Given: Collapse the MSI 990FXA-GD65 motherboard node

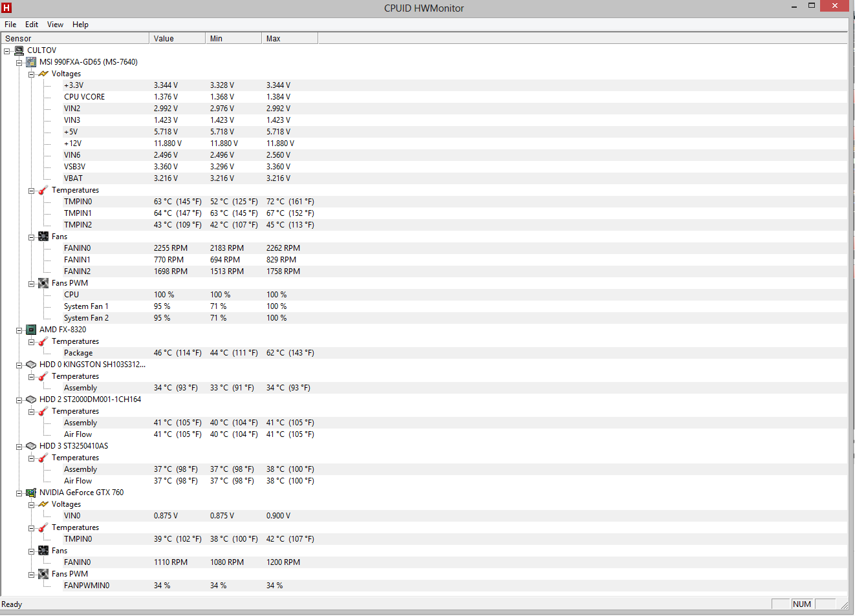Looking at the screenshot, I should tap(19, 63).
